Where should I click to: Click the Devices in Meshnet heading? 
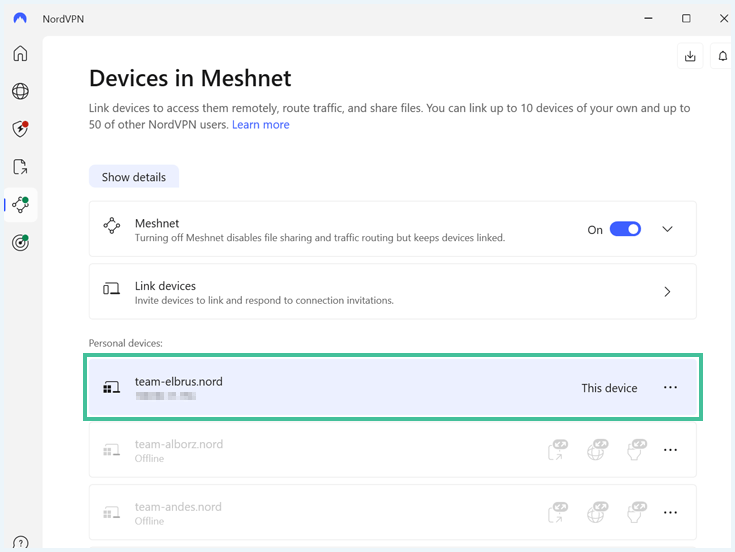[190, 78]
